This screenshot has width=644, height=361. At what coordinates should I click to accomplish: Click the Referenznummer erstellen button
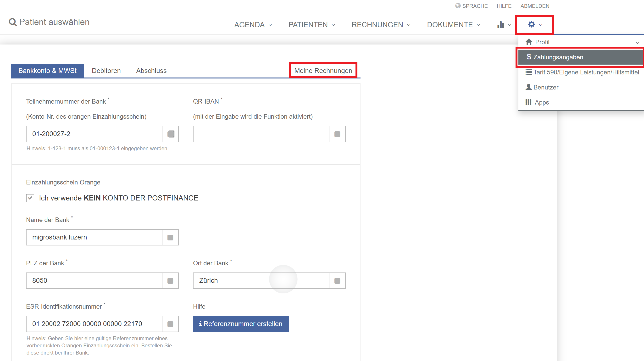click(241, 324)
